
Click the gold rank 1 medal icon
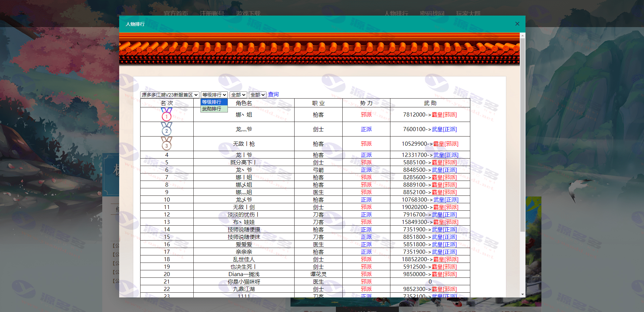pyautogui.click(x=167, y=115)
